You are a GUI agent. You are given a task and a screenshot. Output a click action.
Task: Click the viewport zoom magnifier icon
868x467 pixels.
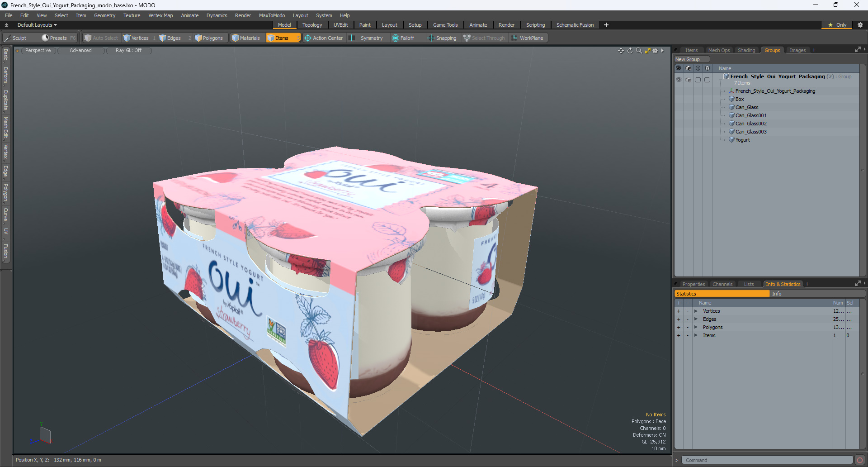point(639,51)
